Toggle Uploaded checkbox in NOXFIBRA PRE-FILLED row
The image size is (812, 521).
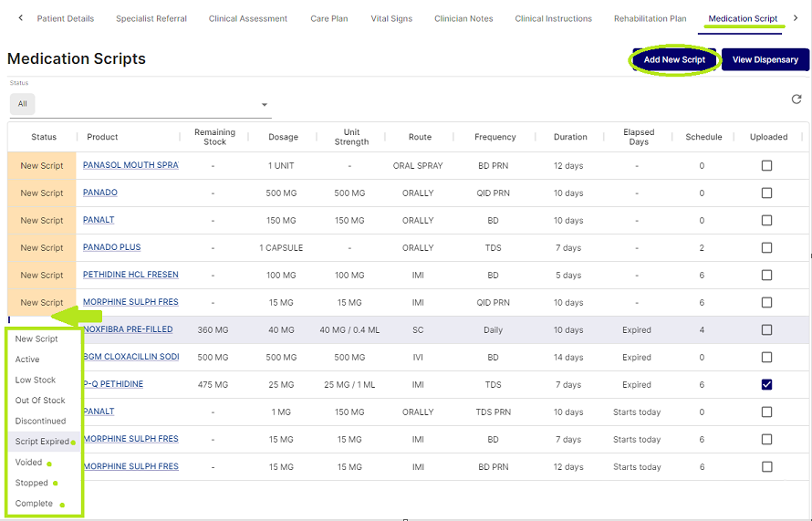pyautogui.click(x=766, y=330)
